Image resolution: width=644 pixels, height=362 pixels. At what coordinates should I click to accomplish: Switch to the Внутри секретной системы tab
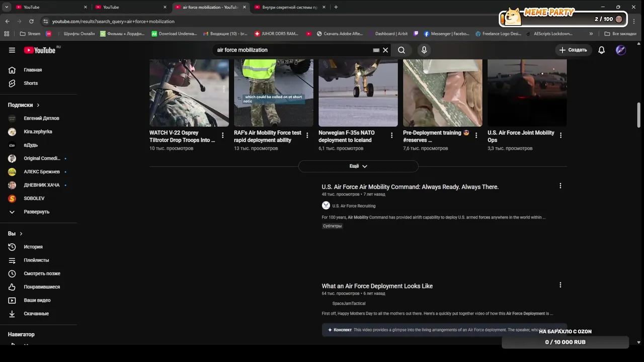290,7
